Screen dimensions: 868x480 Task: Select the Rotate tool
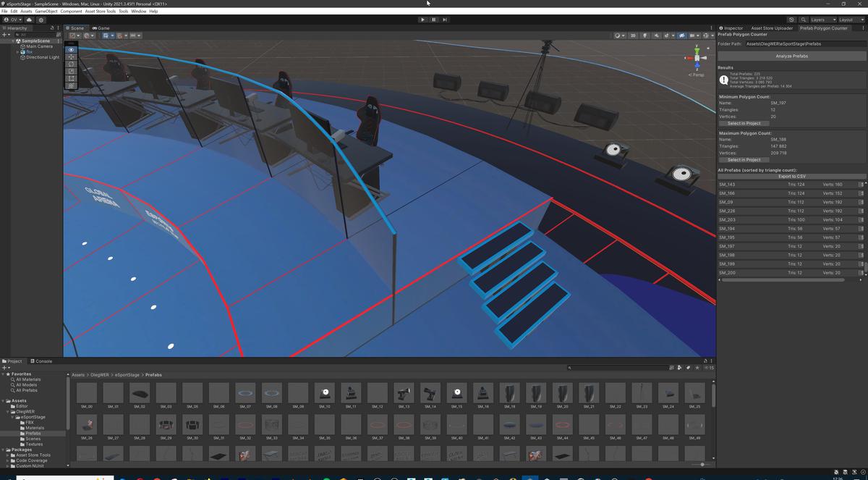tap(71, 64)
